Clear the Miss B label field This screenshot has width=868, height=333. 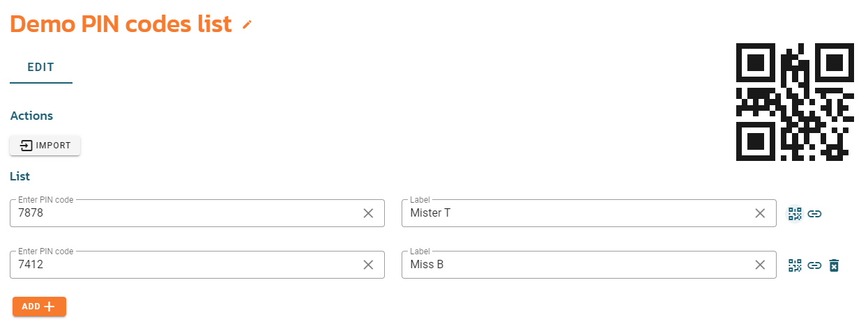(761, 265)
